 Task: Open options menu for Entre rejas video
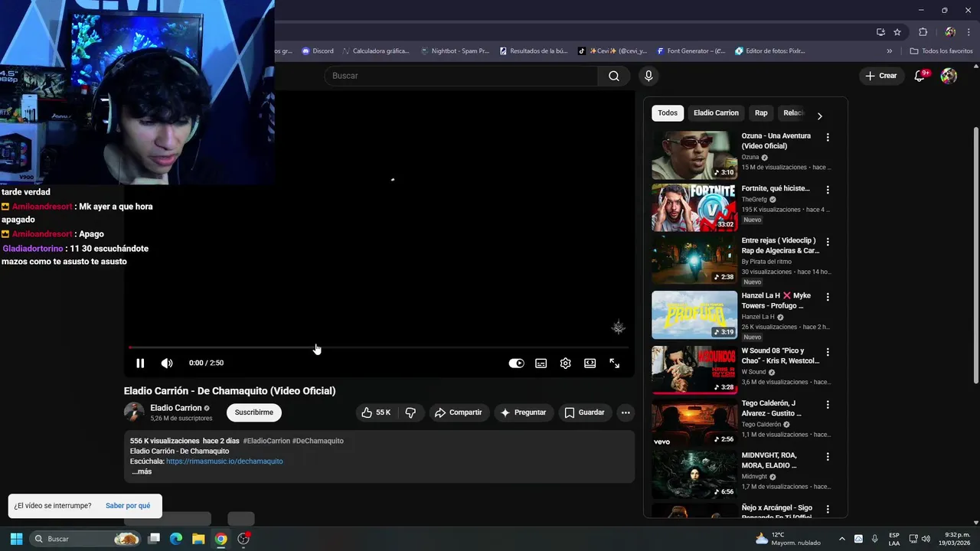(828, 242)
